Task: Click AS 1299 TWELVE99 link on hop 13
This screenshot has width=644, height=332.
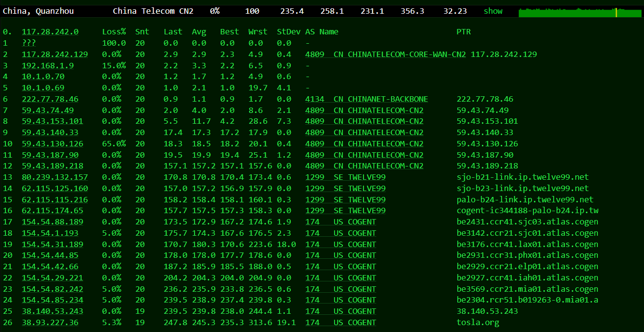Action: pos(345,177)
